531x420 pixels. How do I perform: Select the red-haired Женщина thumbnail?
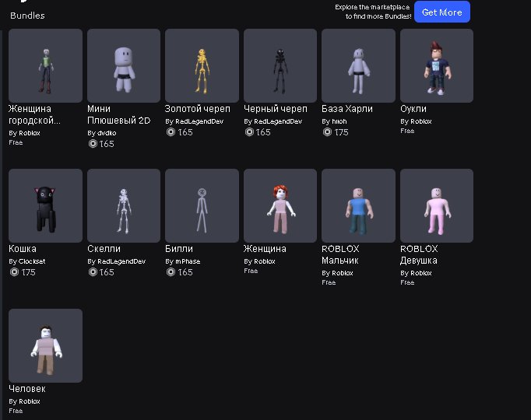point(280,205)
